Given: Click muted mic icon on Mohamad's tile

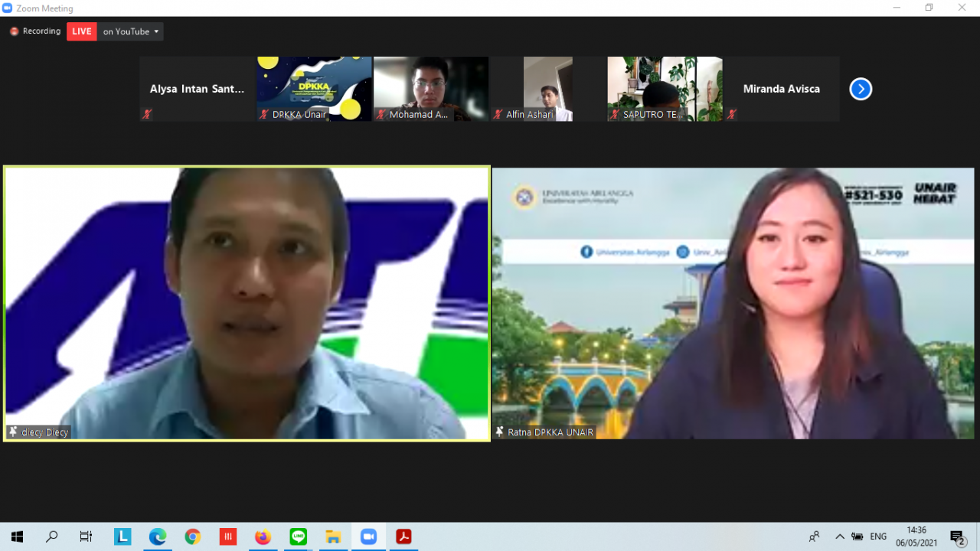Looking at the screenshot, I should click(x=381, y=115).
